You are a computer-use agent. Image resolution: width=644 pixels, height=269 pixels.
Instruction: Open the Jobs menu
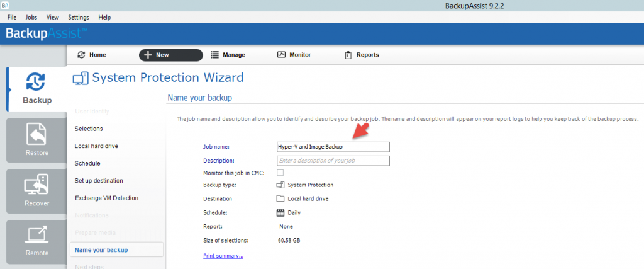[31, 17]
